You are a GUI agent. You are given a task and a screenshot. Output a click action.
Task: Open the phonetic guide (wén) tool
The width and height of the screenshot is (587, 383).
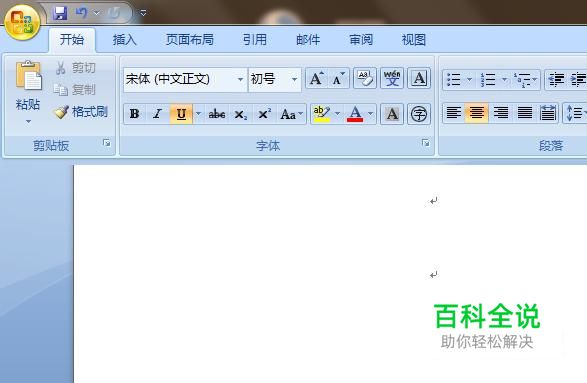click(x=392, y=79)
